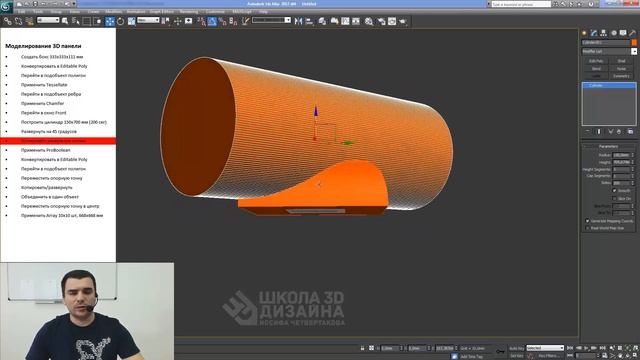Viewport: 640px width, 360px height.
Task: Click Remove Modifier trash icon
Action: 619,131
